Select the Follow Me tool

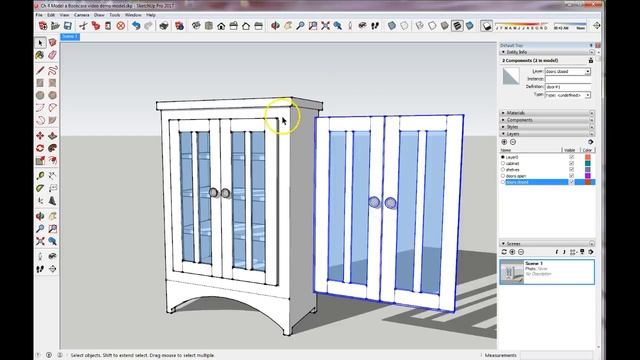click(52, 148)
